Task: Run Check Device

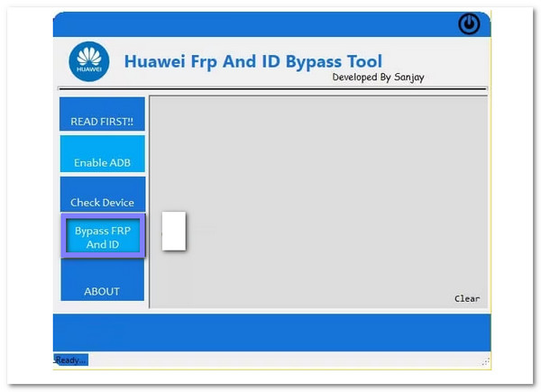Action: click(102, 202)
